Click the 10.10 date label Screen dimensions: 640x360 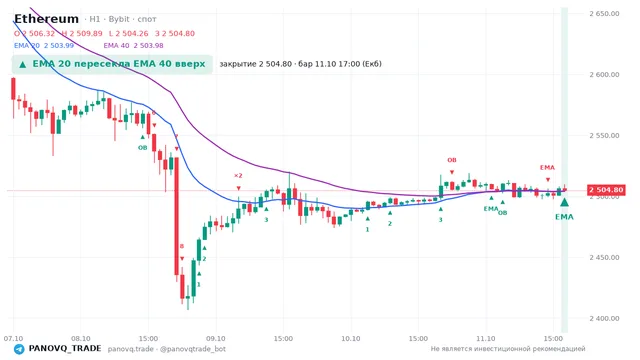pyautogui.click(x=351, y=339)
